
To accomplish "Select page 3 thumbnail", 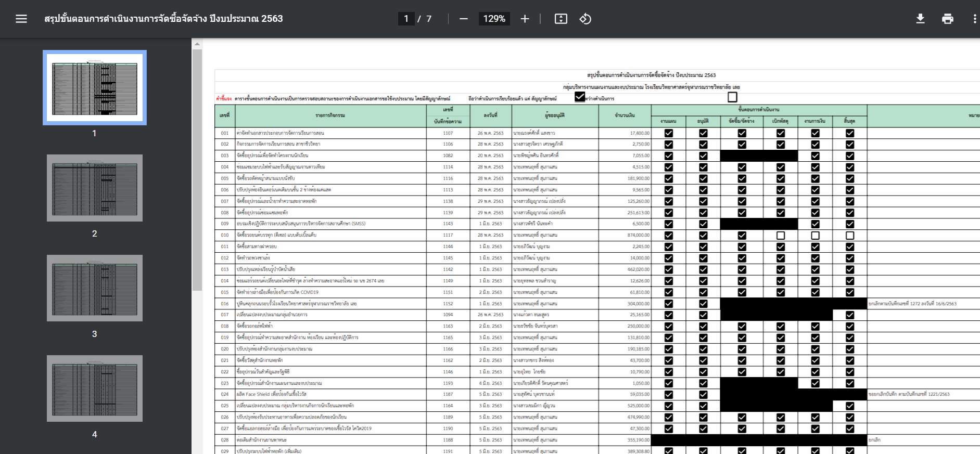I will 95,288.
